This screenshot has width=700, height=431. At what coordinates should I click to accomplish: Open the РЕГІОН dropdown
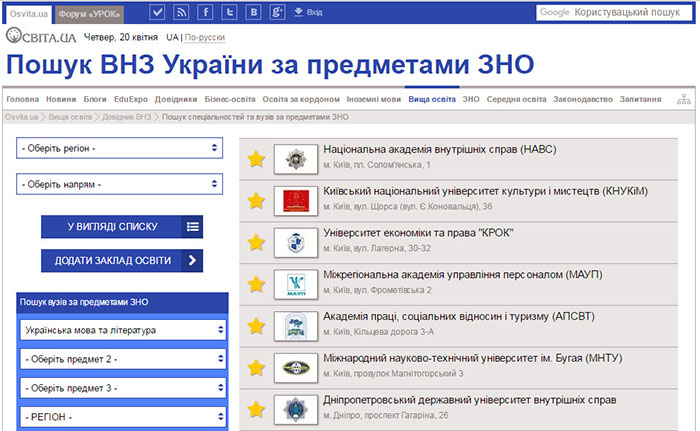tap(123, 417)
